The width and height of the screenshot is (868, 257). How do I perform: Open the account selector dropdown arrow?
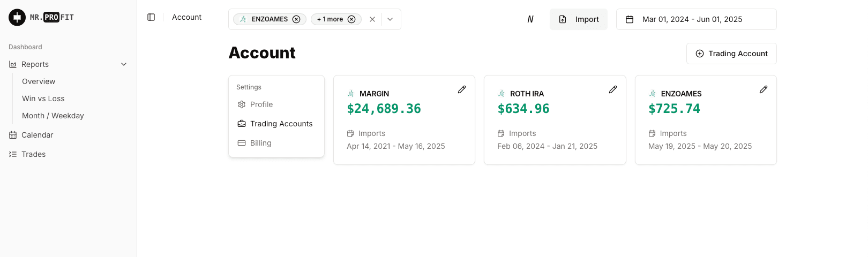390,19
